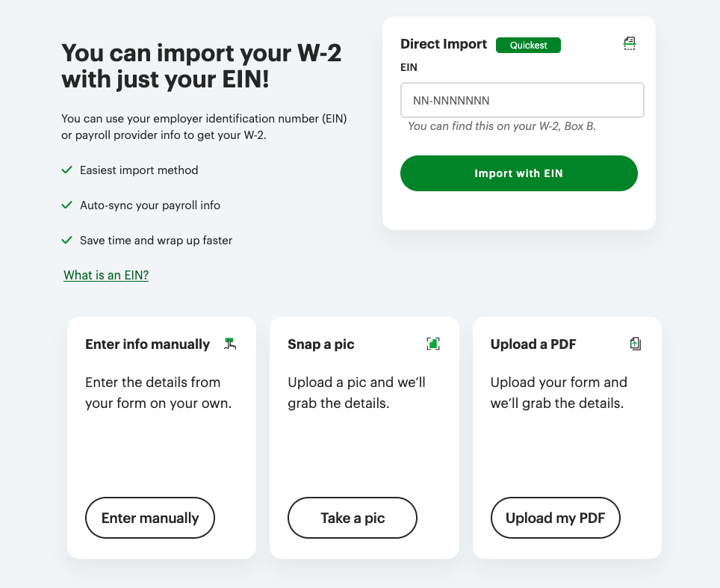Image resolution: width=720 pixels, height=588 pixels.
Task: Click the Snap a pic scan icon
Action: [x=433, y=344]
